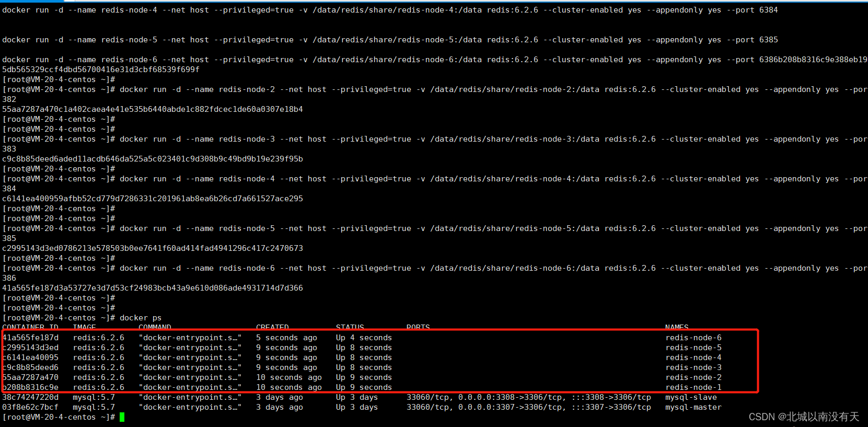Click redis-node-2 in the NAMES column
Screen dimensions: 868x427
coord(693,377)
